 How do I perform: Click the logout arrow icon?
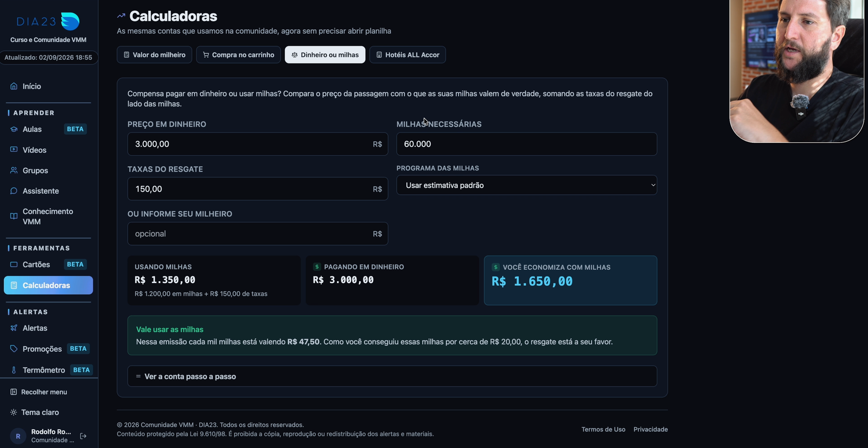(x=83, y=436)
